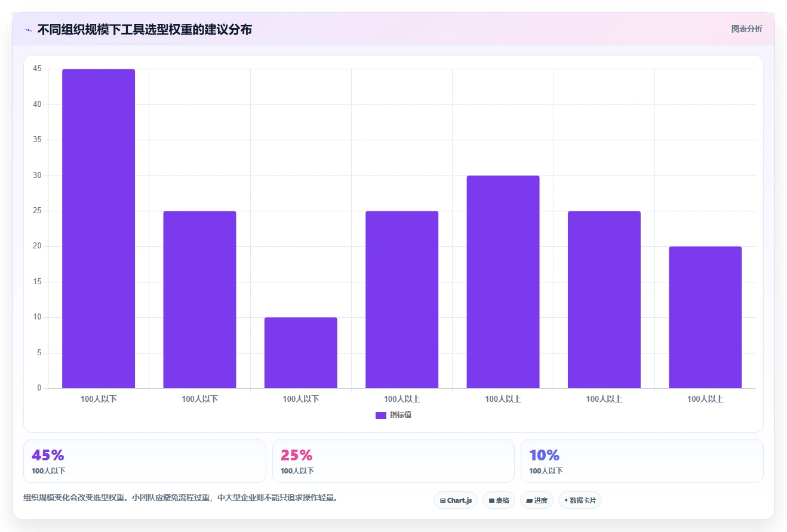The height and width of the screenshot is (532, 787).
Task: Click the y-axis label 45
Action: (x=37, y=69)
